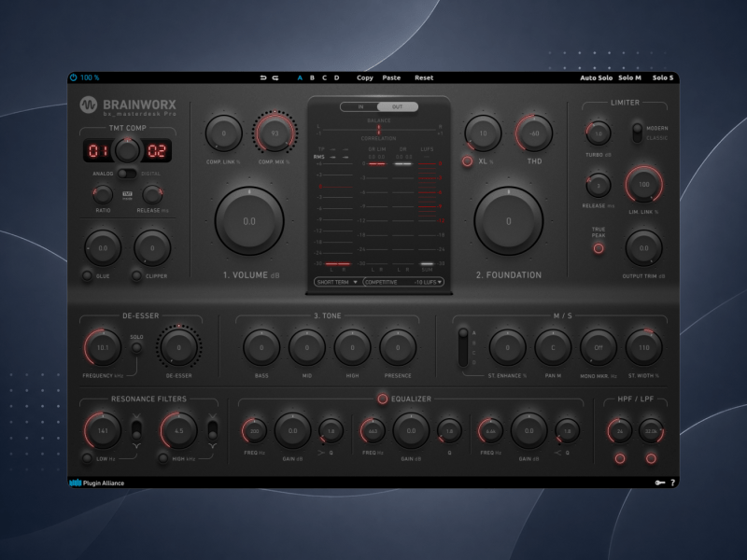Click the Lim. Link knob
The width and height of the screenshot is (747, 560).
(643, 184)
